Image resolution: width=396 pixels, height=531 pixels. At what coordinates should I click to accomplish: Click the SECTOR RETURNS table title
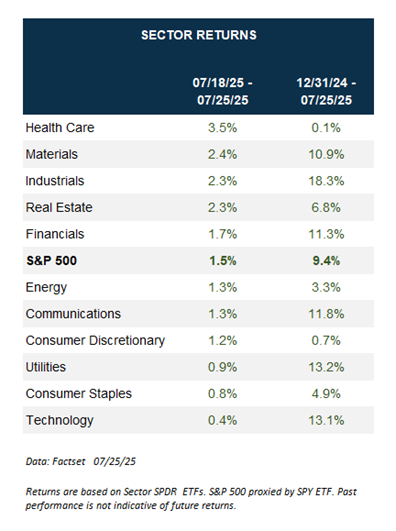click(199, 35)
